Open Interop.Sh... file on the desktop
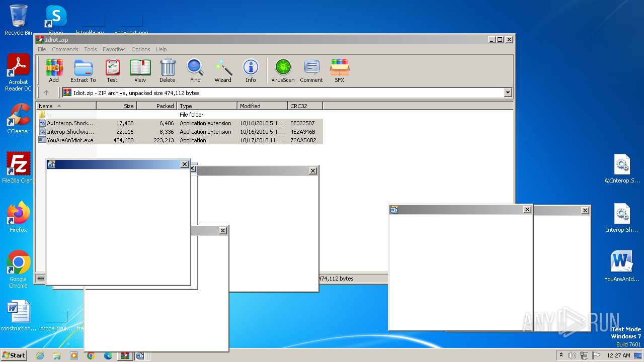This screenshot has width=644, height=362. point(622,218)
